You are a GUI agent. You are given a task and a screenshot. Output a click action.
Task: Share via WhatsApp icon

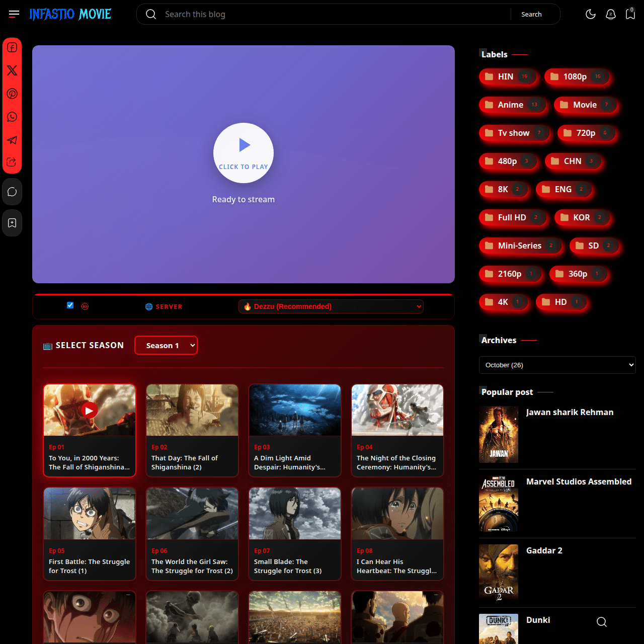tap(12, 117)
